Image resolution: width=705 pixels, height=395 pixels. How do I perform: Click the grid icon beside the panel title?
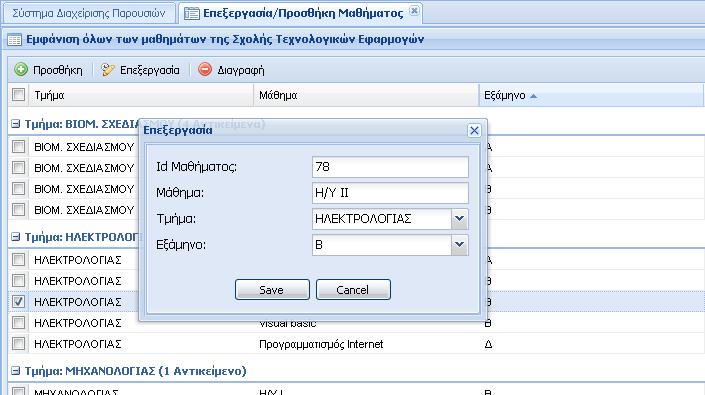14,40
